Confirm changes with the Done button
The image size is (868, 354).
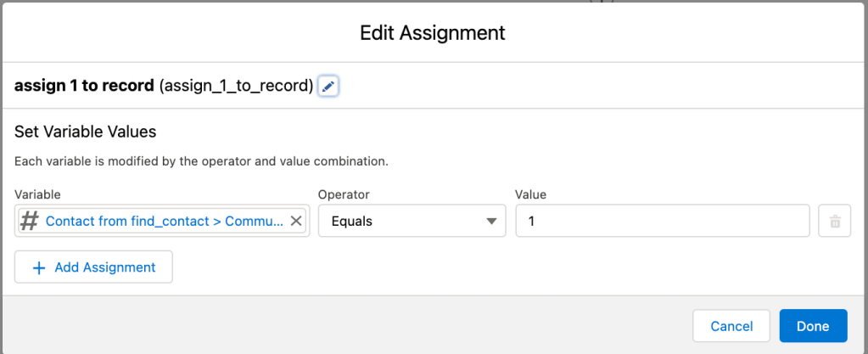(x=812, y=326)
